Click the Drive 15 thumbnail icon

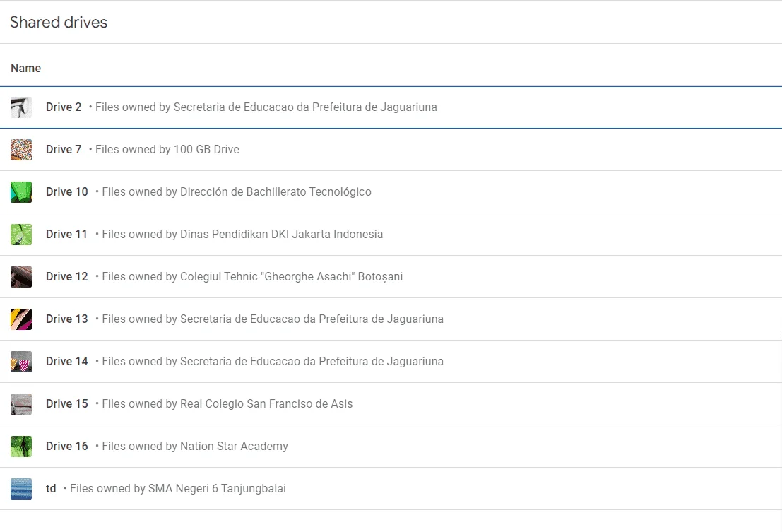pyautogui.click(x=21, y=404)
